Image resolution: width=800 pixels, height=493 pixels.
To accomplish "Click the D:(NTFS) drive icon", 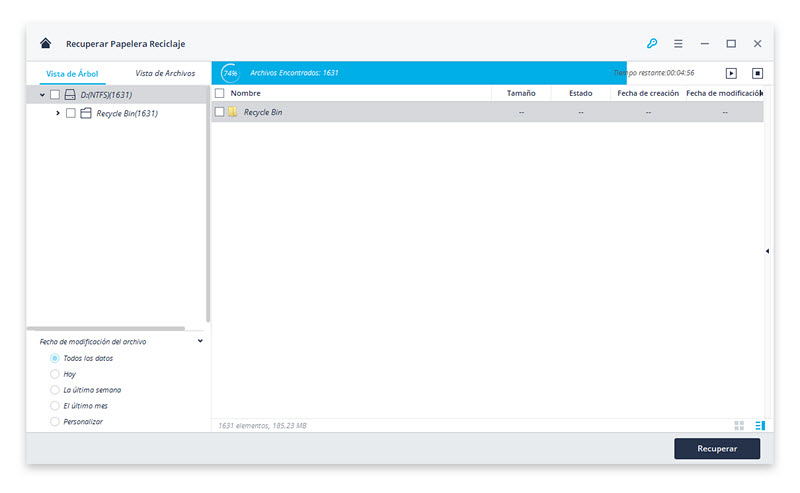I will point(70,94).
